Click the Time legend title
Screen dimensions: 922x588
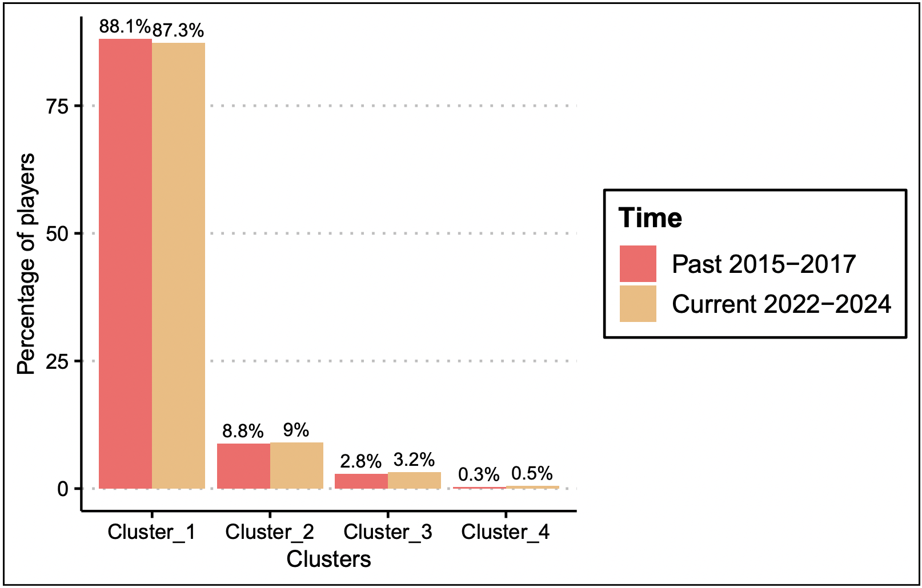point(650,218)
